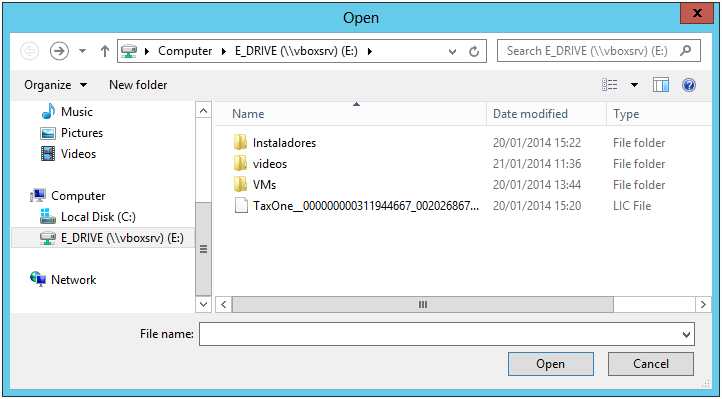722x399 pixels.
Task: Select the VMs folder
Action: tap(264, 185)
